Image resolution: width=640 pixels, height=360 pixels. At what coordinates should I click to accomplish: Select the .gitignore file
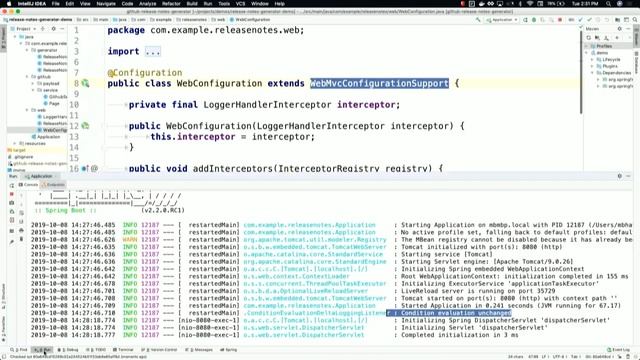click(20, 157)
